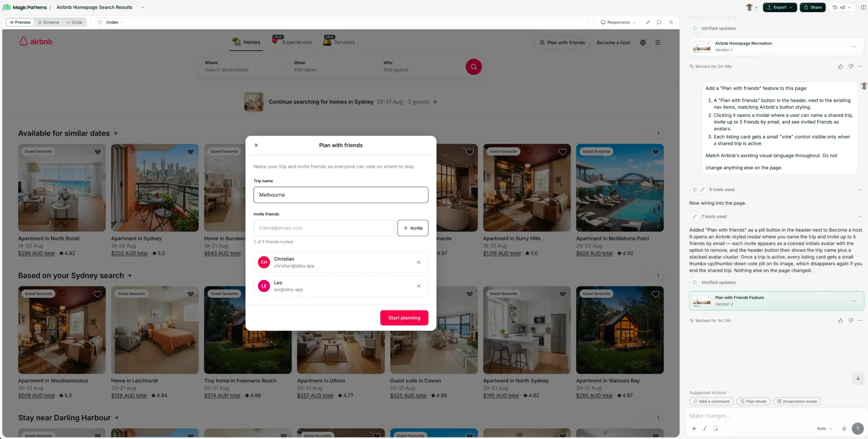Image resolution: width=868 pixels, height=439 pixels.
Task: Toggle wishlist heart on Apartment in Woolloomooloo
Action: pos(98,294)
